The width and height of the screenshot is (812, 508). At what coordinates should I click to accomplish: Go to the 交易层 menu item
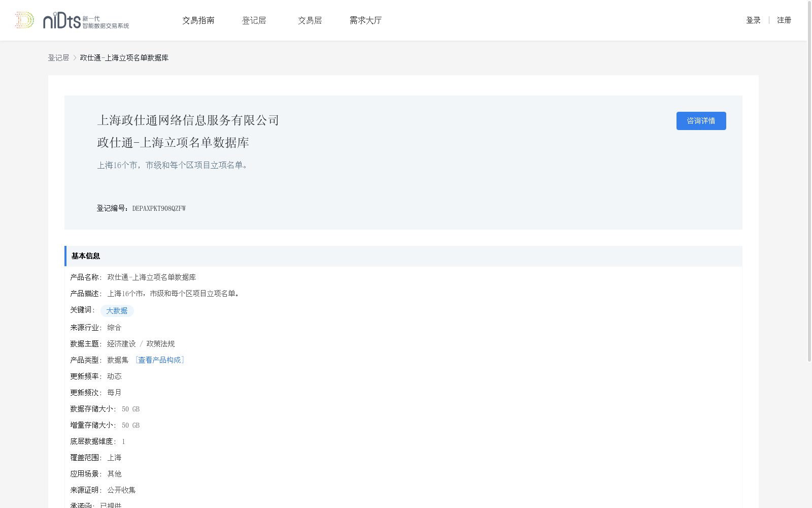pyautogui.click(x=310, y=20)
